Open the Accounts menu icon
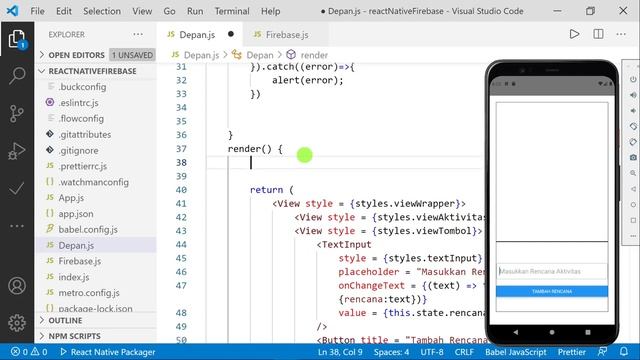This screenshot has height=360, width=640. click(17, 286)
